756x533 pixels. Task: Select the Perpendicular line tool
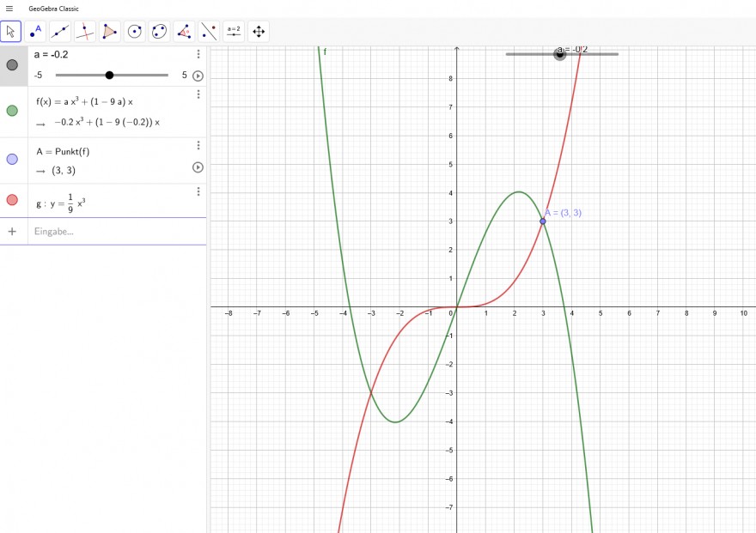pyautogui.click(x=85, y=32)
